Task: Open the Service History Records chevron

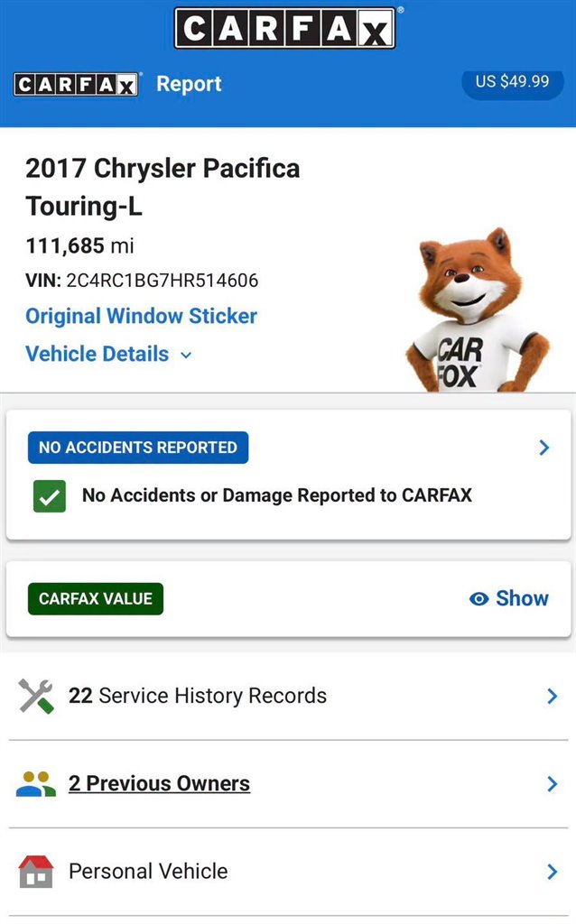Action: (552, 696)
